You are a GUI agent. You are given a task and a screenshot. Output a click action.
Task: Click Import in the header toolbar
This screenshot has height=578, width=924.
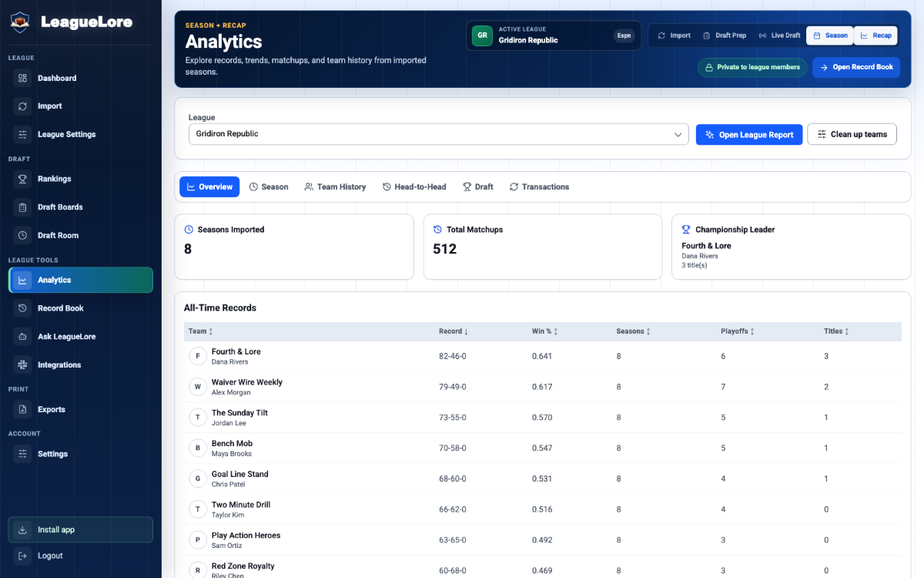[674, 35]
